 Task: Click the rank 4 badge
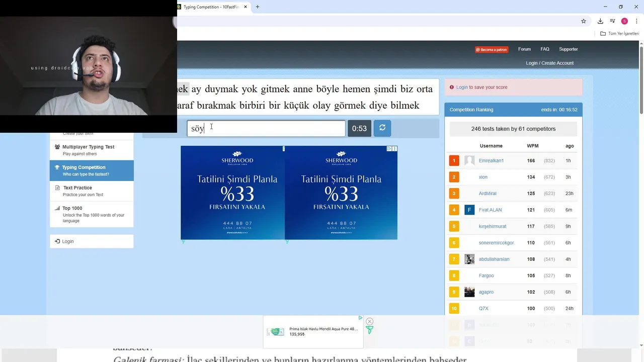point(454,210)
